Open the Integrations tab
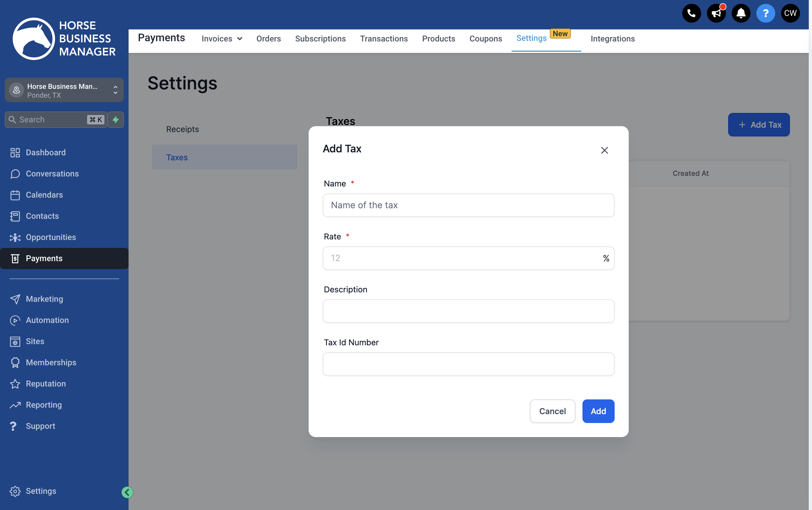This screenshot has height=510, width=812. [x=612, y=39]
